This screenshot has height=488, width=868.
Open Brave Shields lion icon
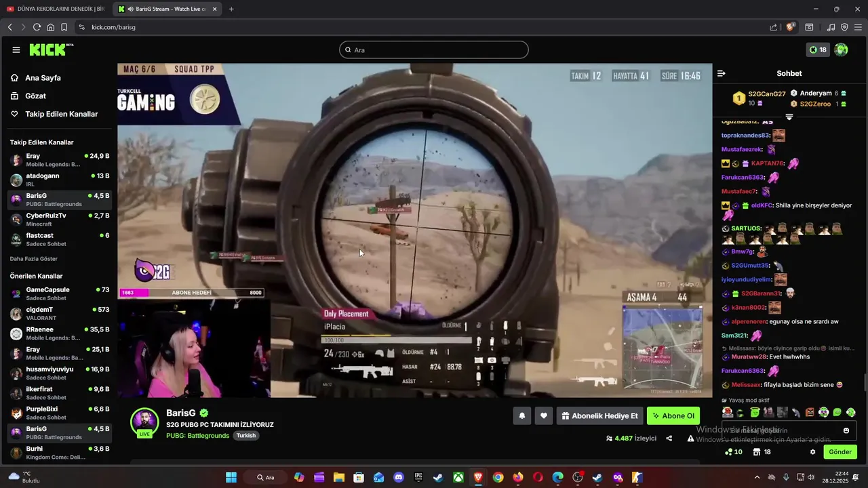tap(790, 27)
